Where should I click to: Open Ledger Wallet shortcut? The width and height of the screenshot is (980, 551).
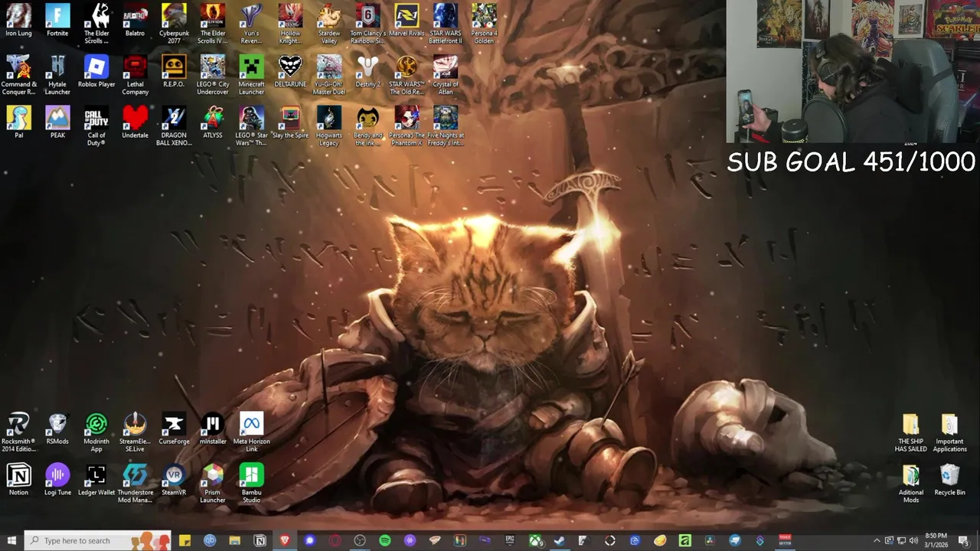(x=96, y=480)
